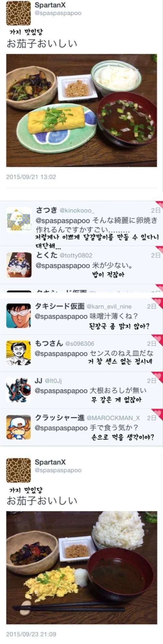Viewport: 163px width, 644px height.
Task: Open SpartanX giraffe-pattern avatar in first tweet
Action: click(18, 13)
